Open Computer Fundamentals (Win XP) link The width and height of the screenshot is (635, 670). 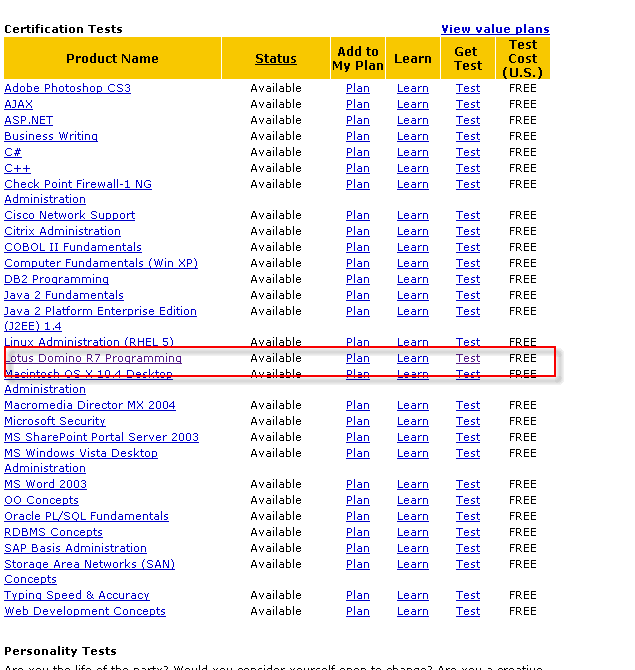[x=101, y=263]
